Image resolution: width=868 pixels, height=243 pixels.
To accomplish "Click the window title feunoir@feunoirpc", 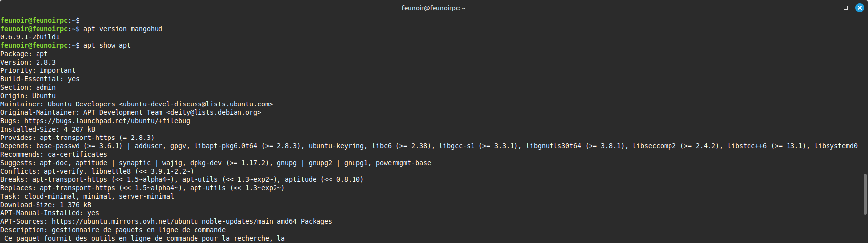I will 434,8.
